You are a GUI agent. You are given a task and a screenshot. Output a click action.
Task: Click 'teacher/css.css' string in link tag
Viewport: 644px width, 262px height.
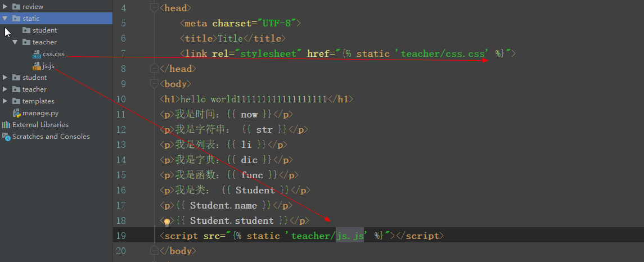442,54
